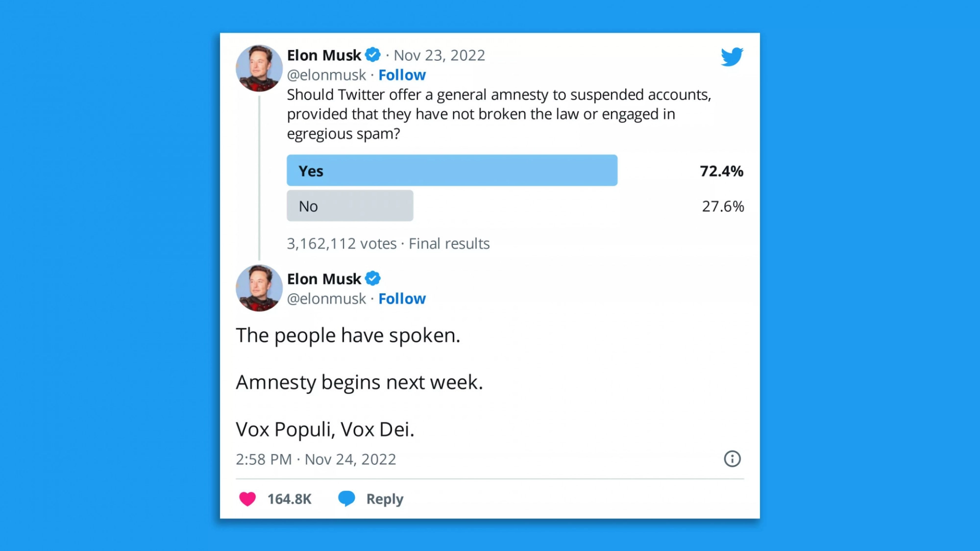Follow @elonmusk from the poll tweet

(x=402, y=75)
